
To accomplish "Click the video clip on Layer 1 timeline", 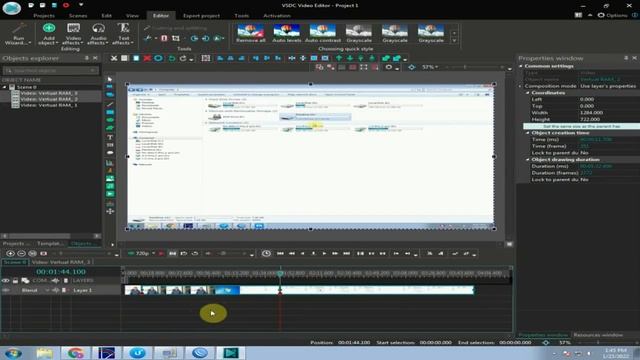I will 299,290.
